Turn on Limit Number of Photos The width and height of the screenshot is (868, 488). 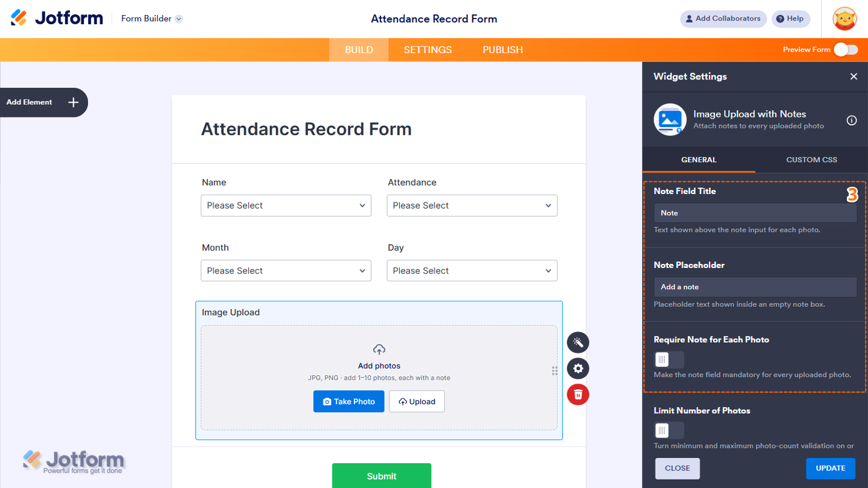point(669,430)
